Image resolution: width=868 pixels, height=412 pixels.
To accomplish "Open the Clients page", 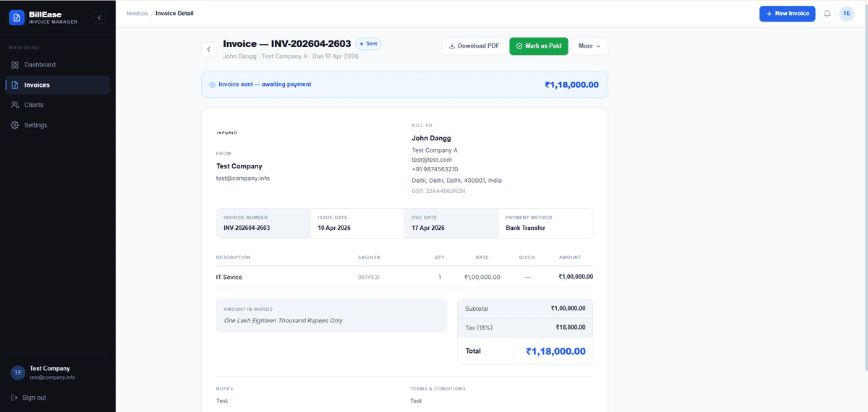I will [x=58, y=105].
